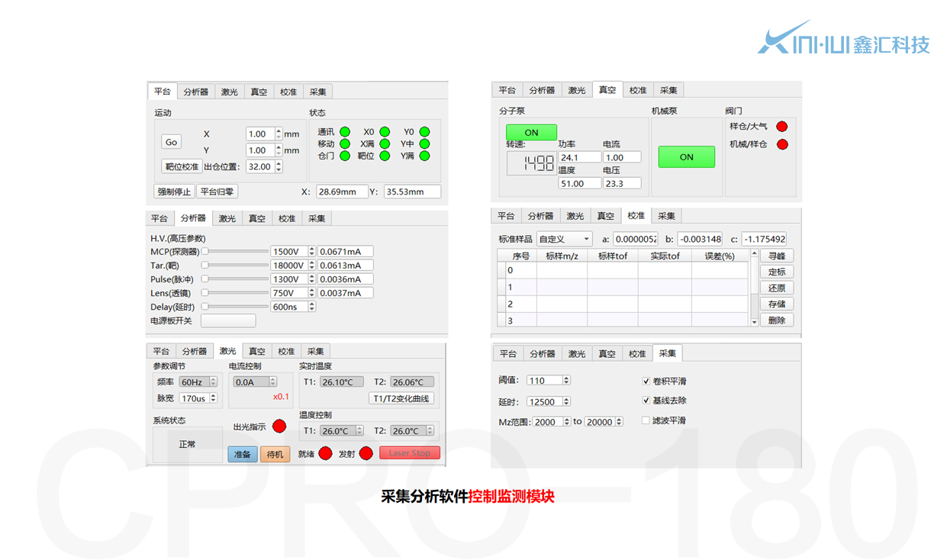
Task: Click the Y0 green status light
Action: 424,132
